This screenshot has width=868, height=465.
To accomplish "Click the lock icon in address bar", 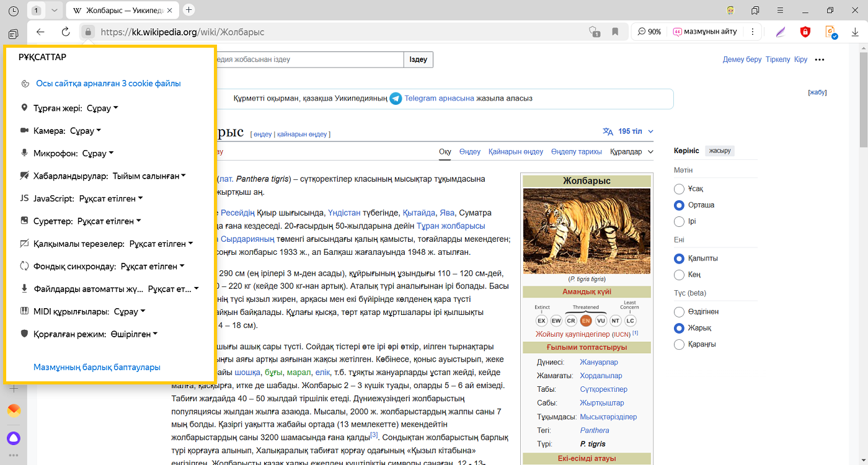I will [x=88, y=32].
